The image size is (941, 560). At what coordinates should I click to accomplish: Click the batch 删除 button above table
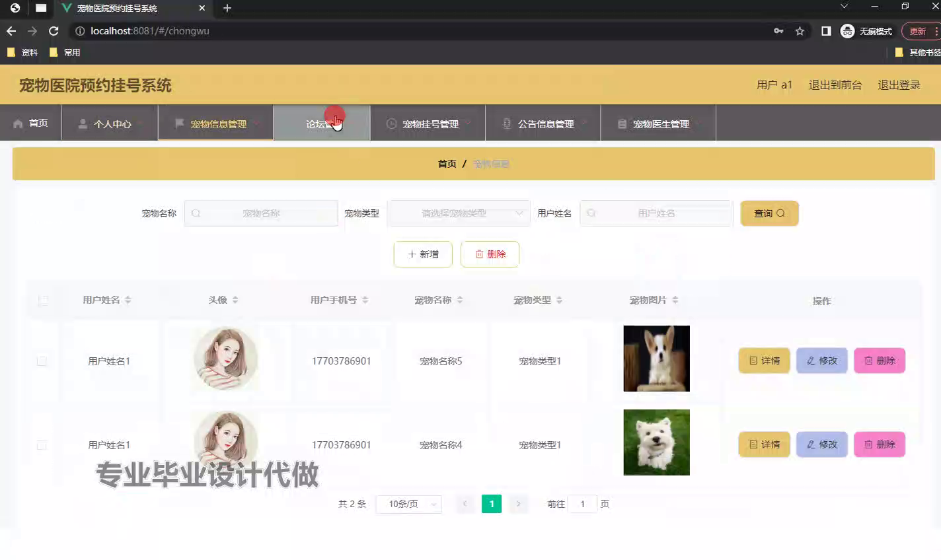click(x=490, y=254)
